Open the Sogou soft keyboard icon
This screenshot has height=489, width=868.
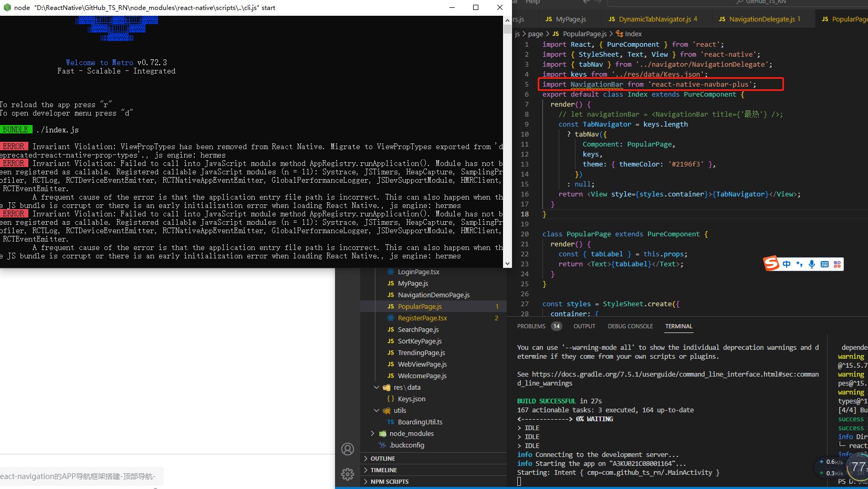tap(824, 264)
